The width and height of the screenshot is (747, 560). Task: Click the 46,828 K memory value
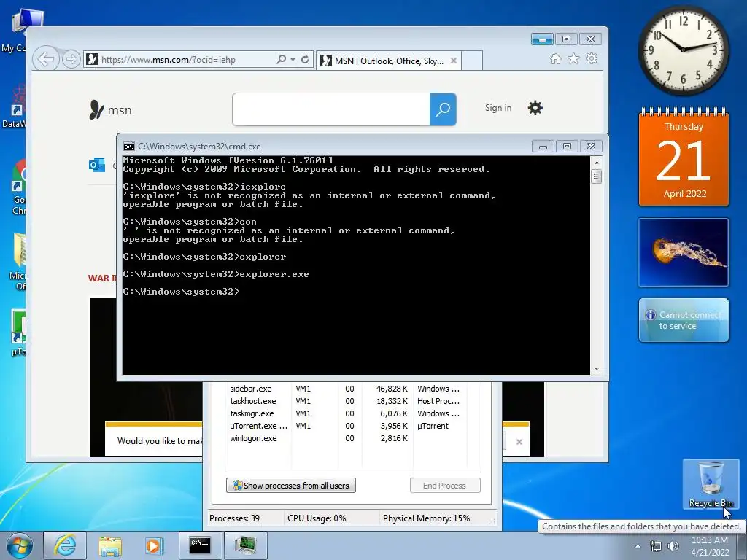pyautogui.click(x=392, y=389)
